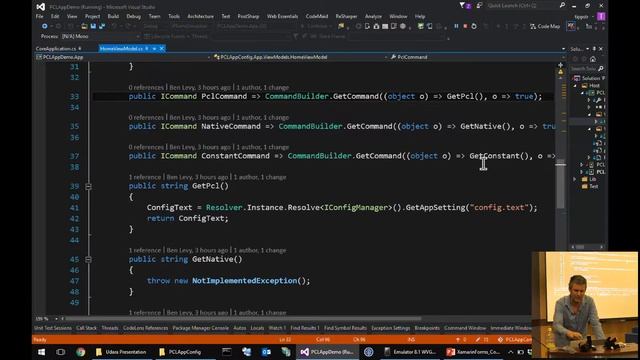Open the Xamarin Forms PowerPoint on taskbar

pyautogui.click(x=473, y=352)
